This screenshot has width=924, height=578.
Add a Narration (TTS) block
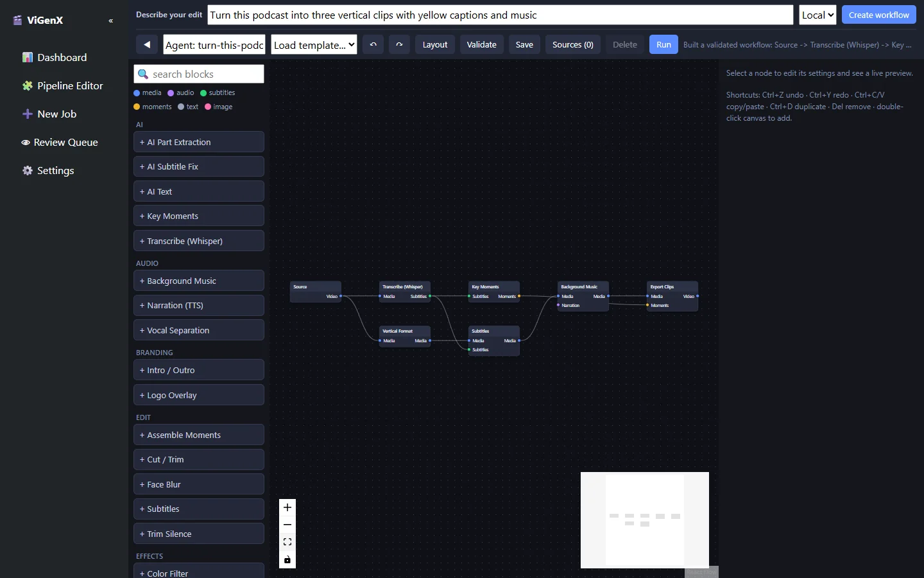tap(199, 305)
